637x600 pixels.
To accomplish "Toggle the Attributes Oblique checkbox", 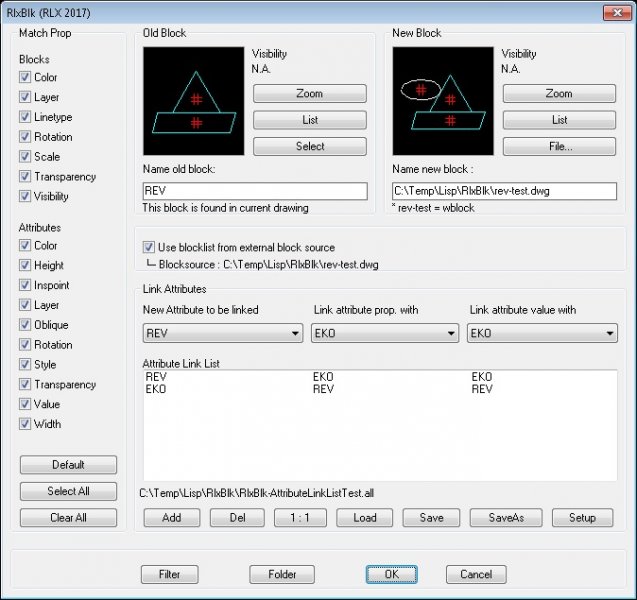I will pos(25,325).
